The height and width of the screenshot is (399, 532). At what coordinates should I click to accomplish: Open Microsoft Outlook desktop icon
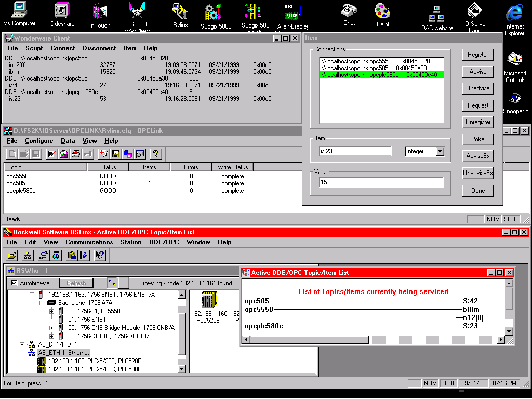pyautogui.click(x=515, y=67)
